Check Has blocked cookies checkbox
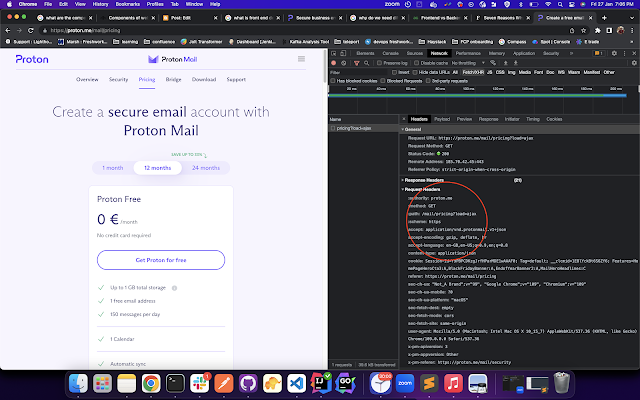The width and height of the screenshot is (640, 400). (x=333, y=81)
